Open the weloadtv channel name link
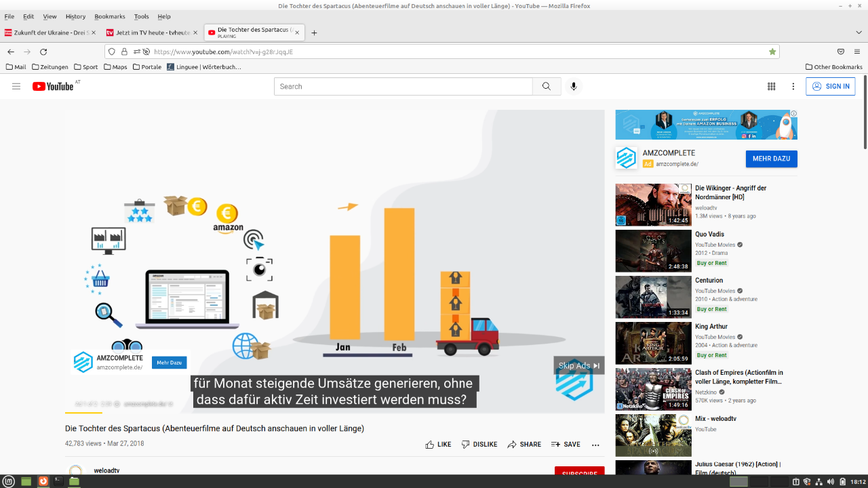This screenshot has height=488, width=868. [x=106, y=470]
